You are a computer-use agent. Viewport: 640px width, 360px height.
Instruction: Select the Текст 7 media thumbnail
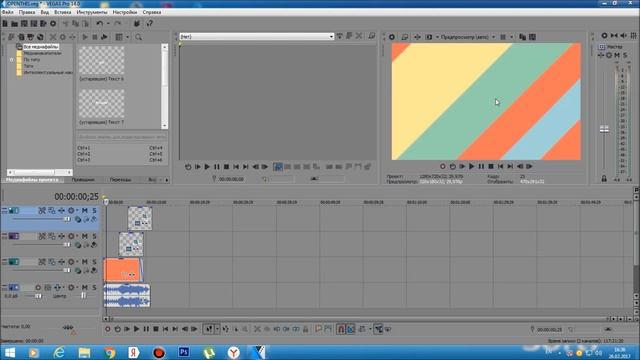(102, 104)
